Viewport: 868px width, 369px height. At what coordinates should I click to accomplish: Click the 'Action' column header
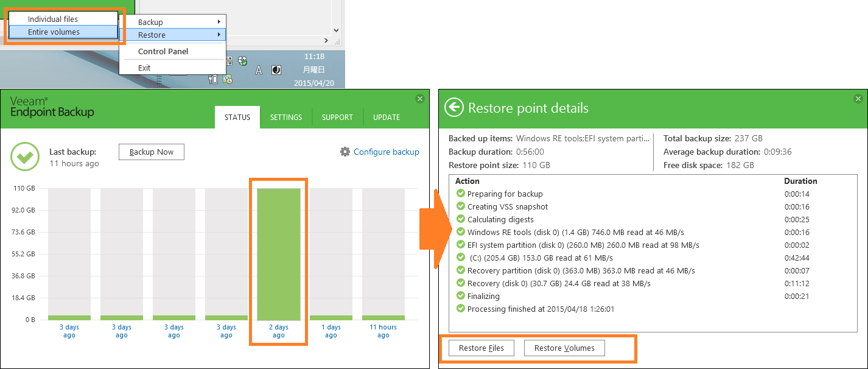467,181
